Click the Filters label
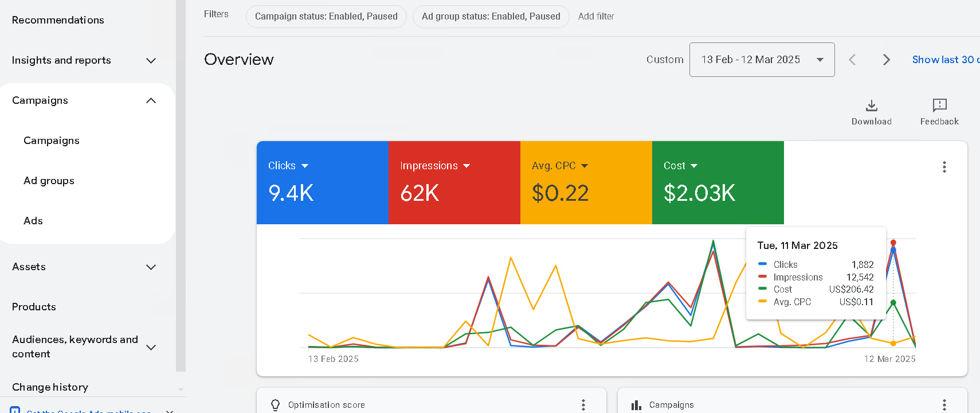 216,14
